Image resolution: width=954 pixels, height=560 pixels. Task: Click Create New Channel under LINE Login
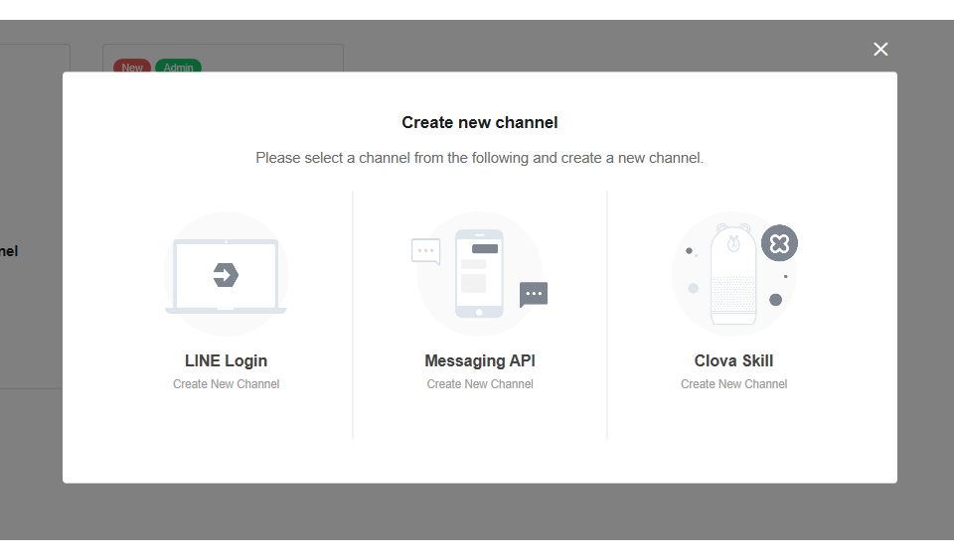[x=226, y=384]
